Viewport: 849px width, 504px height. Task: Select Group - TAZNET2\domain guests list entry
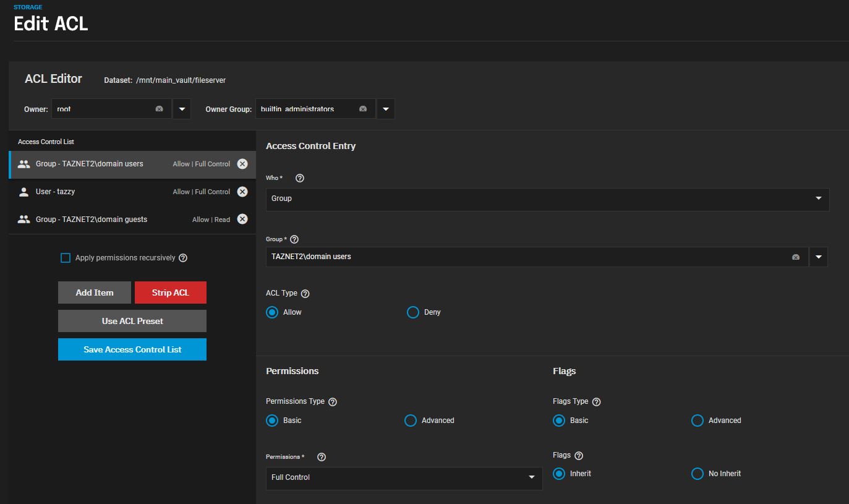tap(132, 220)
